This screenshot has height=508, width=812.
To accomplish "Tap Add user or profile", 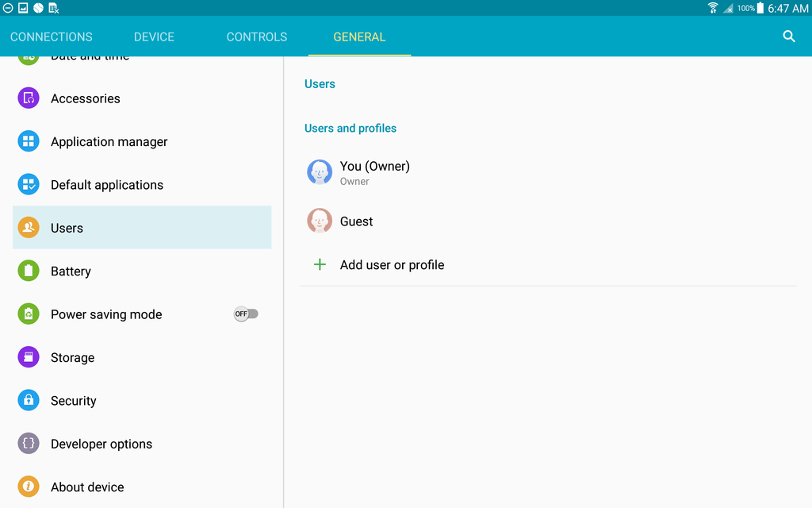I will [x=392, y=265].
